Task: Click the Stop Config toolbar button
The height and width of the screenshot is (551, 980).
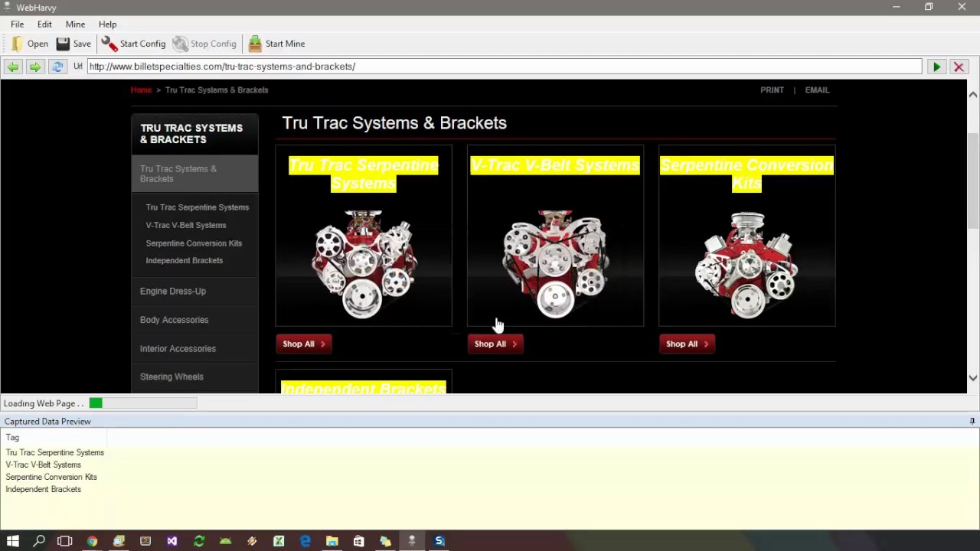Action: tap(204, 44)
